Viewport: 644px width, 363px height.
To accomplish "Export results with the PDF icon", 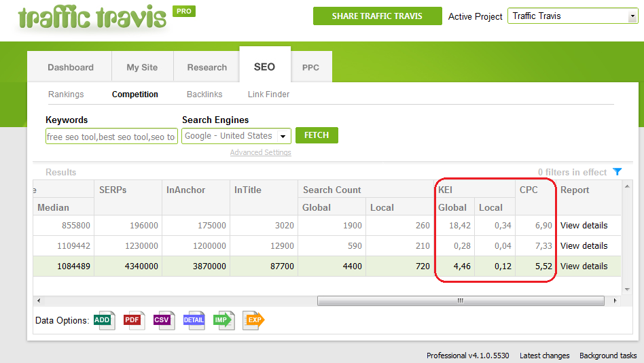I will tap(134, 320).
